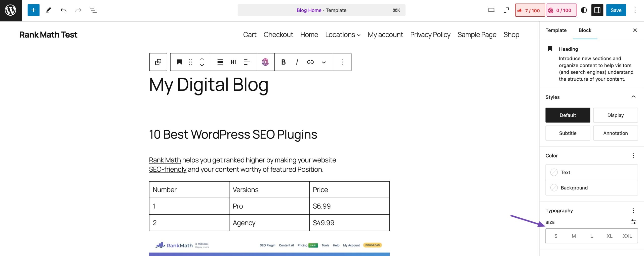Switch to the Template tab
This screenshot has height=256, width=644.
(556, 30)
